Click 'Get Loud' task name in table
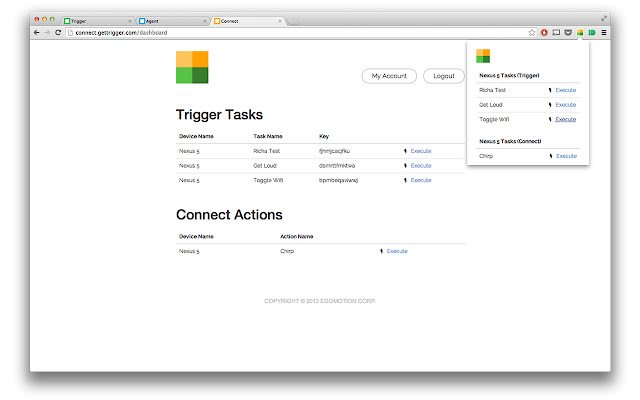Image resolution: width=640 pixels, height=400 pixels. click(x=264, y=166)
